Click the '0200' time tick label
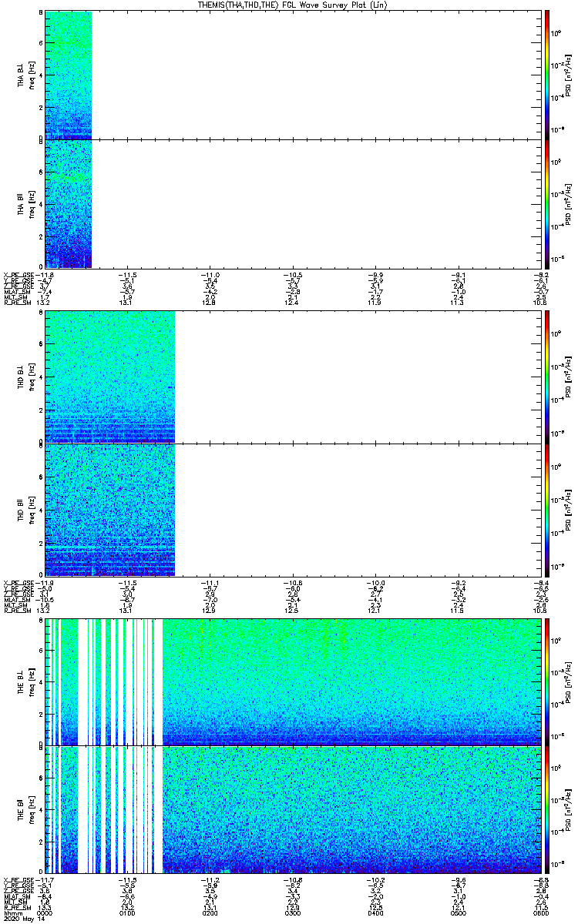This screenshot has width=578, height=924. (x=210, y=912)
